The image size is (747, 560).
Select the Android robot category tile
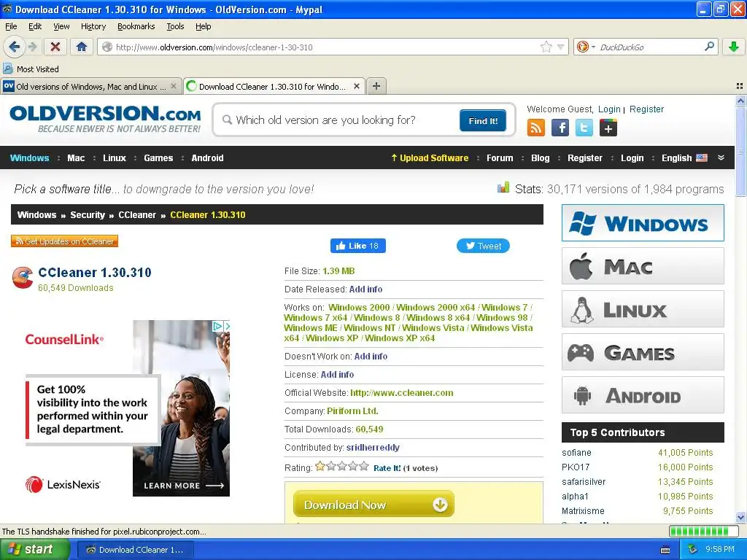(643, 394)
